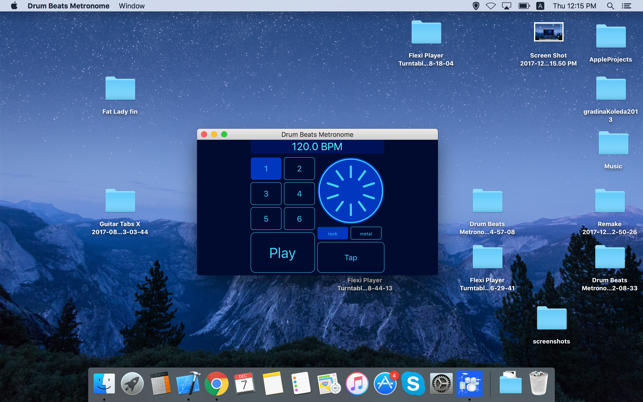This screenshot has height=402, width=643.
Task: Select beat pattern 1
Action: (266, 169)
